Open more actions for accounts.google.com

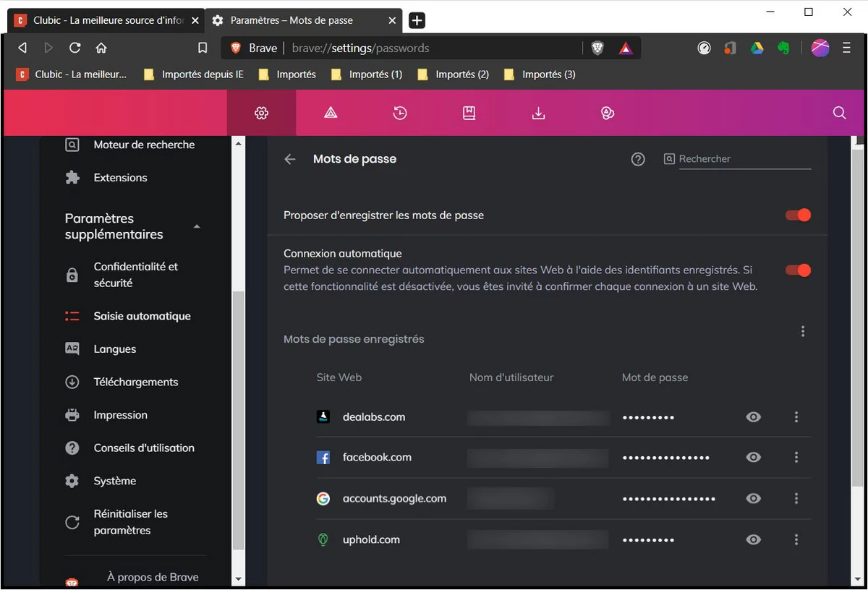click(x=796, y=498)
